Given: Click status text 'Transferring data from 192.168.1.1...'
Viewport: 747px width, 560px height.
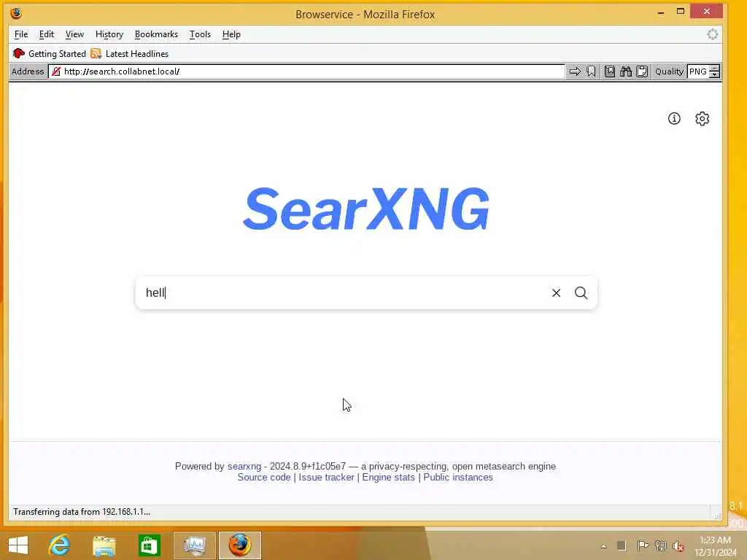Looking at the screenshot, I should pos(82,512).
